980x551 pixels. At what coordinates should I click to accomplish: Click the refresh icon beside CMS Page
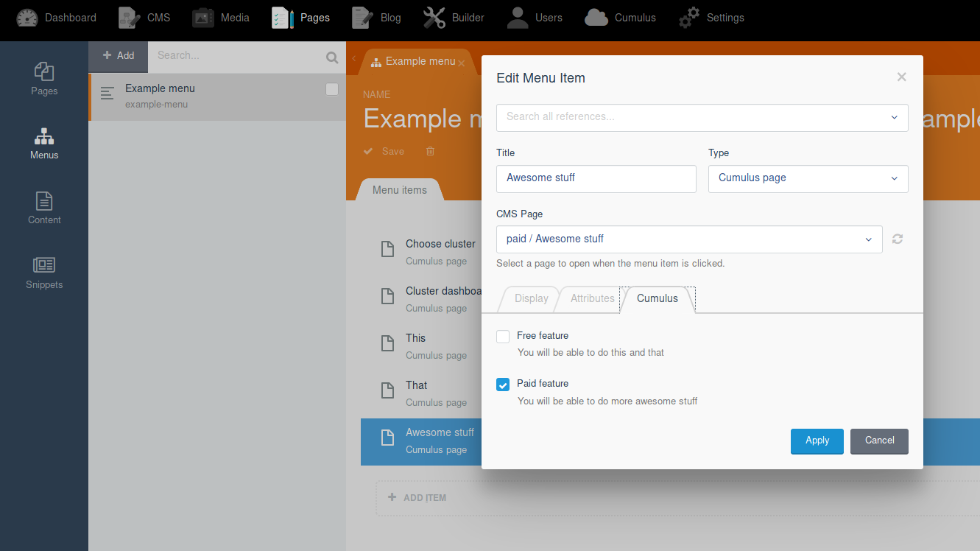tap(898, 239)
